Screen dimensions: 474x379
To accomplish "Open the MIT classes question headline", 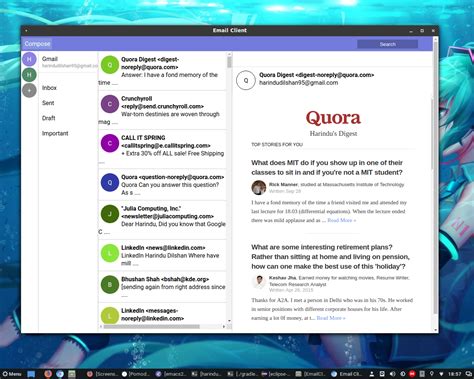I will point(327,168).
